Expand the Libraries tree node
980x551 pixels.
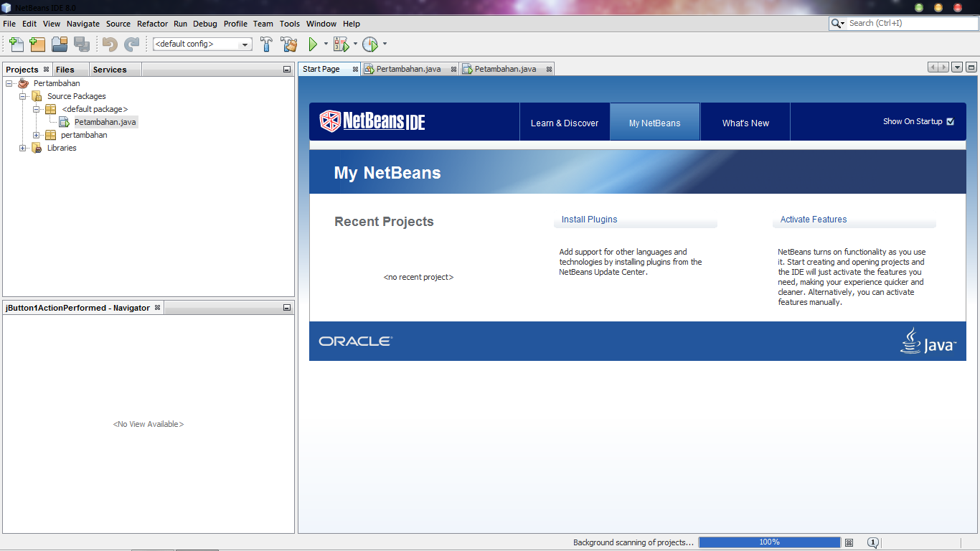click(22, 148)
